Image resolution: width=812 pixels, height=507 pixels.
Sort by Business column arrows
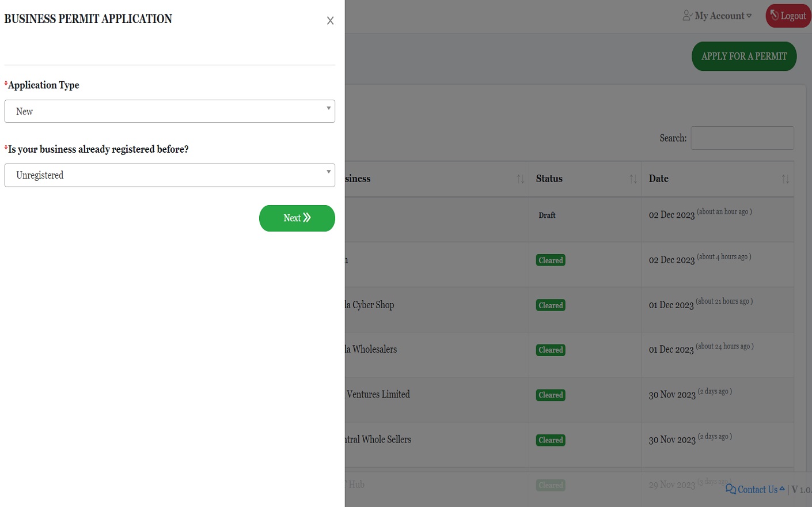520,179
